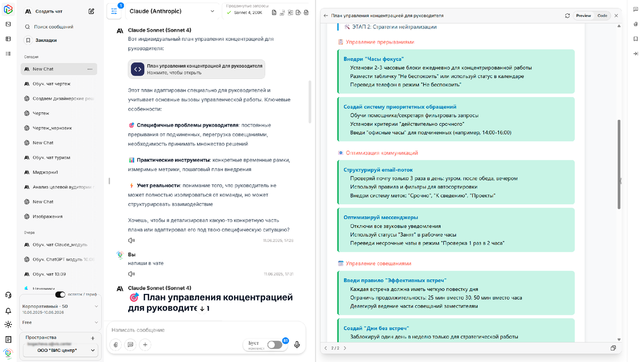The image size is (644, 362).
Task: Open chat settings sliders icon with badge
Action: tap(114, 11)
